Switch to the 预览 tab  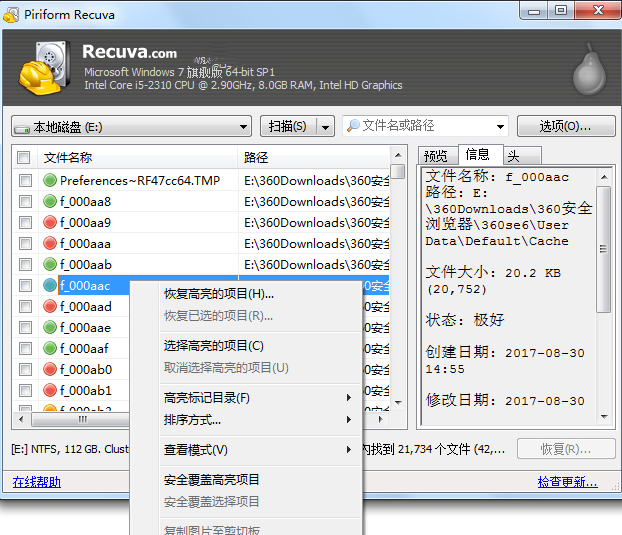coord(436,156)
